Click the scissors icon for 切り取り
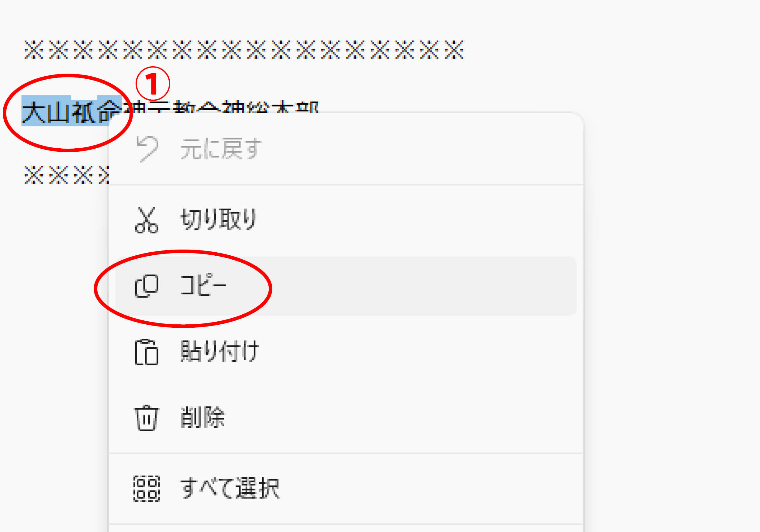This screenshot has height=532, width=760. [x=146, y=220]
